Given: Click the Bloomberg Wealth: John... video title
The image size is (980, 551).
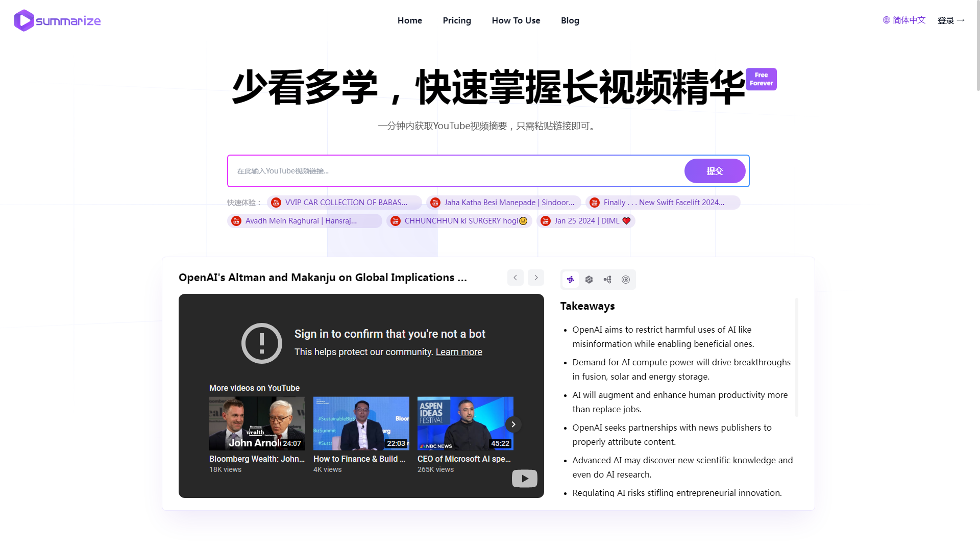Looking at the screenshot, I should (x=257, y=459).
